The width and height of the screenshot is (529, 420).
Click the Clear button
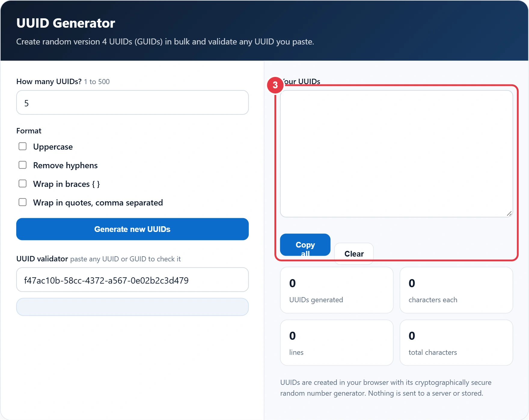[x=354, y=254]
